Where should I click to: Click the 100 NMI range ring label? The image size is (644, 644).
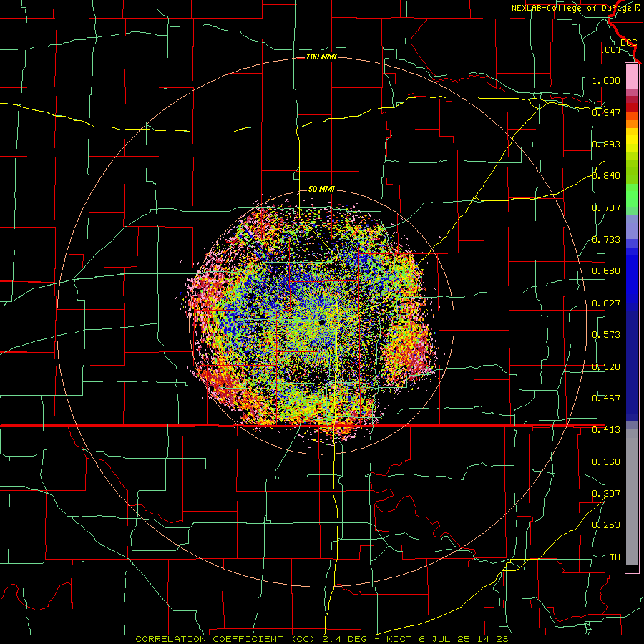(x=321, y=57)
